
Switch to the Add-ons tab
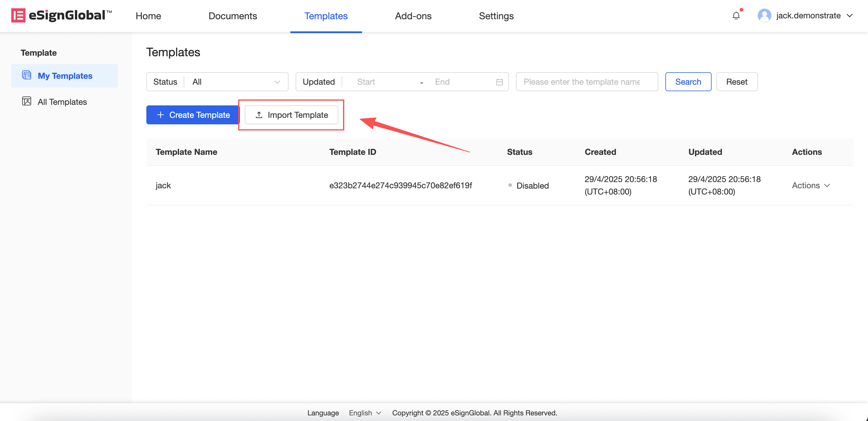(x=413, y=16)
